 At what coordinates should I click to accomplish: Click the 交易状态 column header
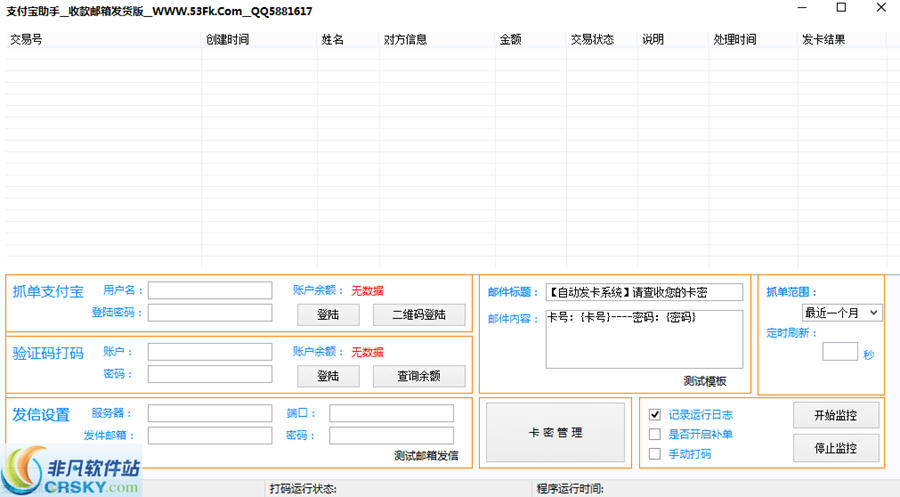point(602,40)
